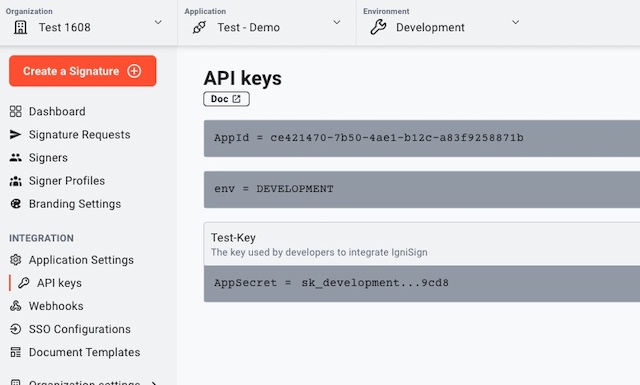Click the plus circle icon on Create a Signature
The width and height of the screenshot is (640, 385).
tap(134, 71)
